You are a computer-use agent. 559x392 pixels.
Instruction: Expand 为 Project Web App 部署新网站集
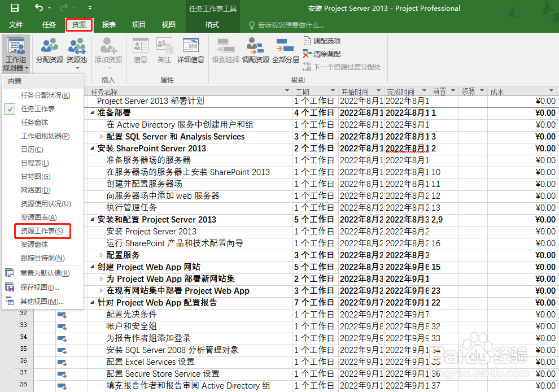point(101,279)
